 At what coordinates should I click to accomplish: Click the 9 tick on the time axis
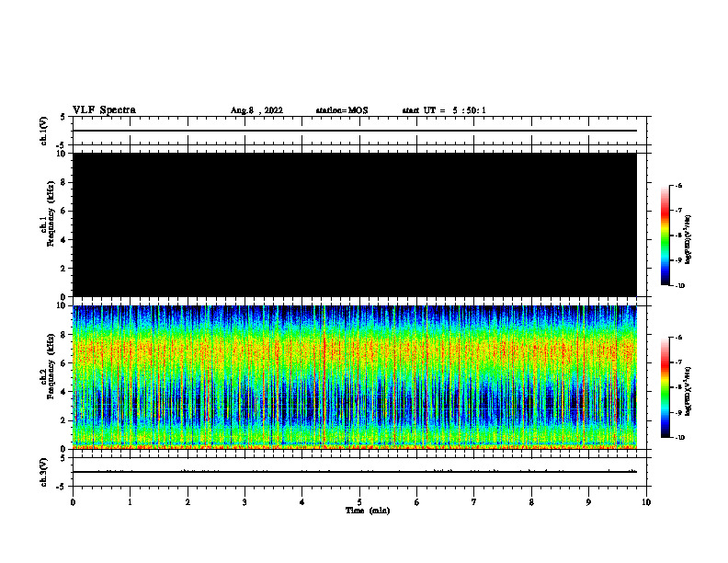coord(588,502)
